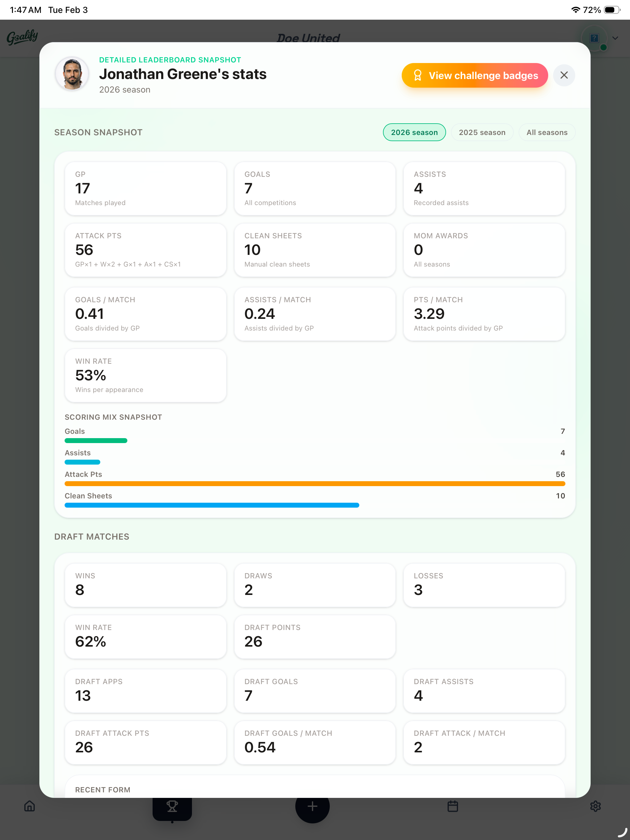Click the Attack Pts 56 card
This screenshot has width=630, height=840.
[x=146, y=250]
